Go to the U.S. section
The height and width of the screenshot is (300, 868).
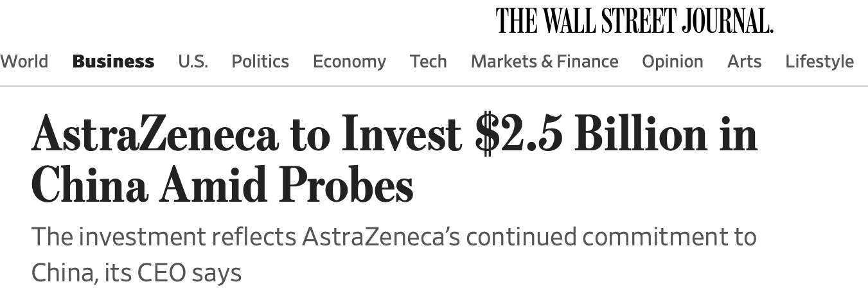click(193, 62)
